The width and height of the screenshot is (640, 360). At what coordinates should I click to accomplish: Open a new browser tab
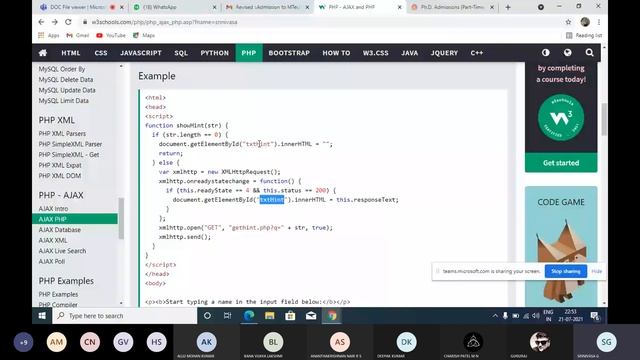coord(508,7)
